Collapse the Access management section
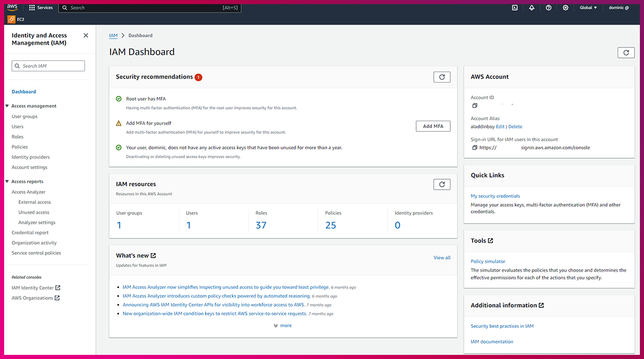Image resolution: width=644 pixels, height=359 pixels. click(6, 106)
